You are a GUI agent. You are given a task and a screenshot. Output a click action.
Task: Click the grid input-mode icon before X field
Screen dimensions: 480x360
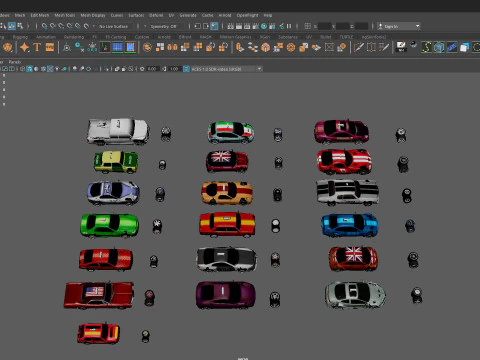pos(308,26)
